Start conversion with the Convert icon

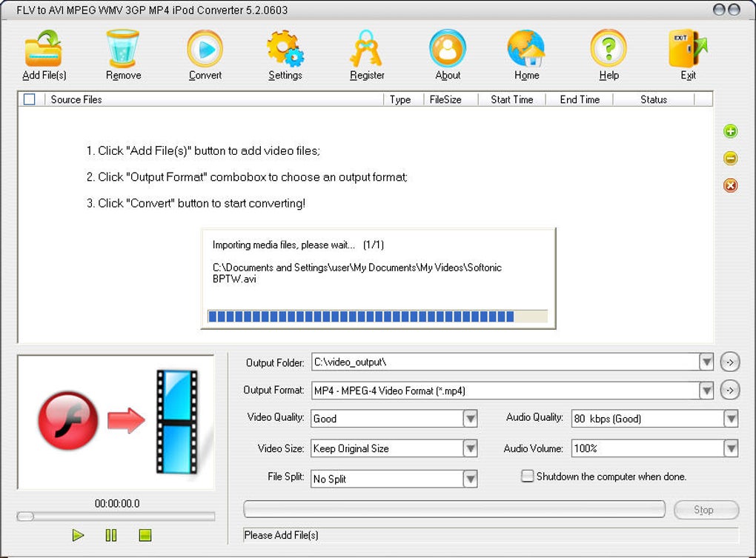205,48
